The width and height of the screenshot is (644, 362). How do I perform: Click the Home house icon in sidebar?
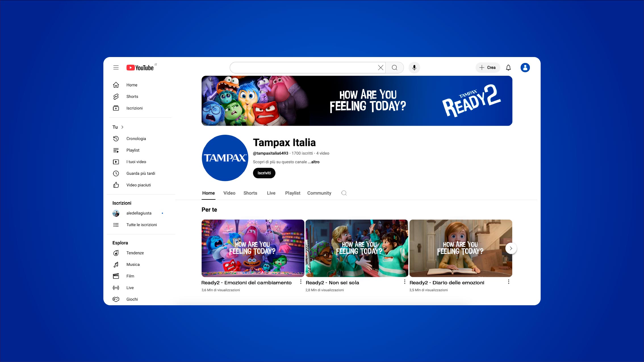tap(116, 85)
